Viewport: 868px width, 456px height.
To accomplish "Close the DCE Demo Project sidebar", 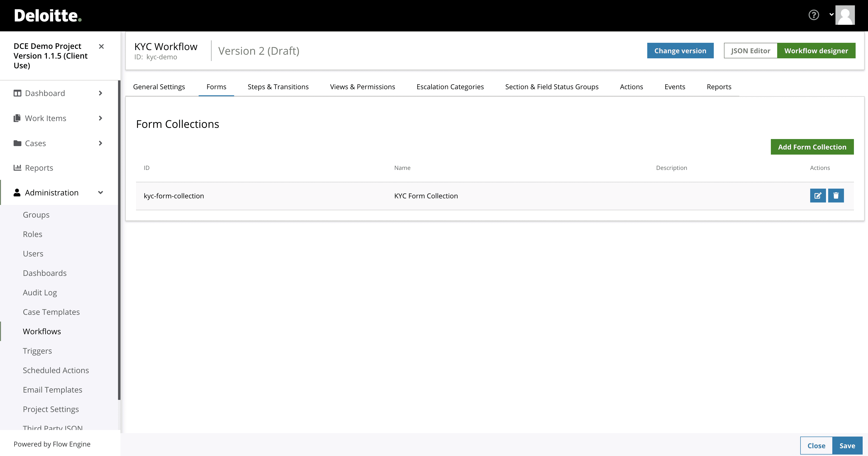I will point(101,46).
